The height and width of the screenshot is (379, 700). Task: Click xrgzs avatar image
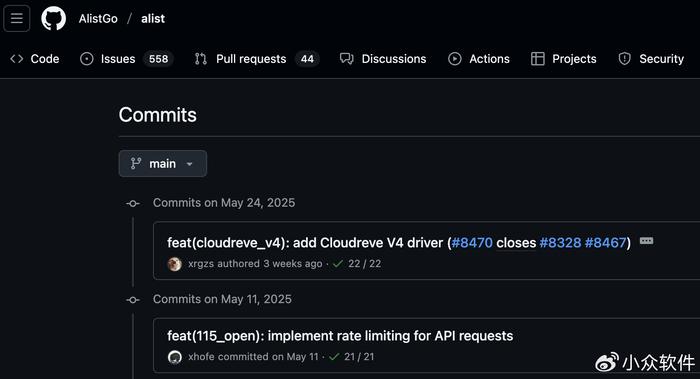pos(175,264)
